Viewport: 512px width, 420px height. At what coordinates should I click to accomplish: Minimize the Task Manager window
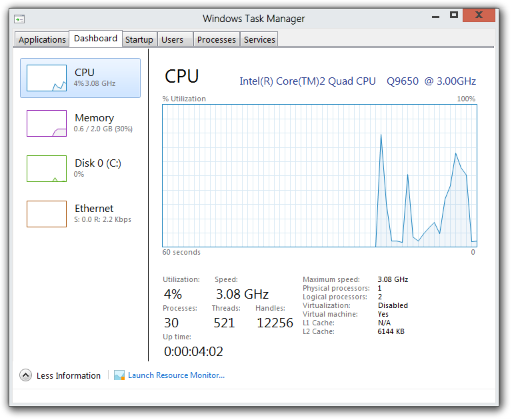point(435,15)
